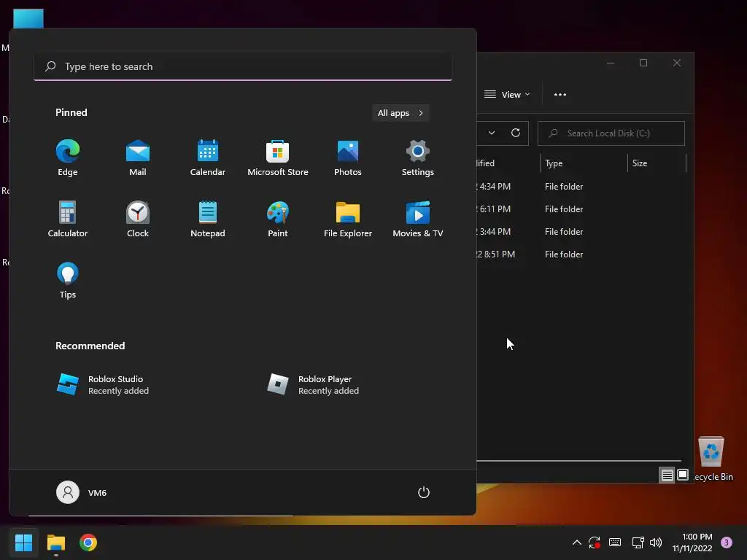
Task: Launch Google Chrome from taskbar
Action: (x=88, y=542)
